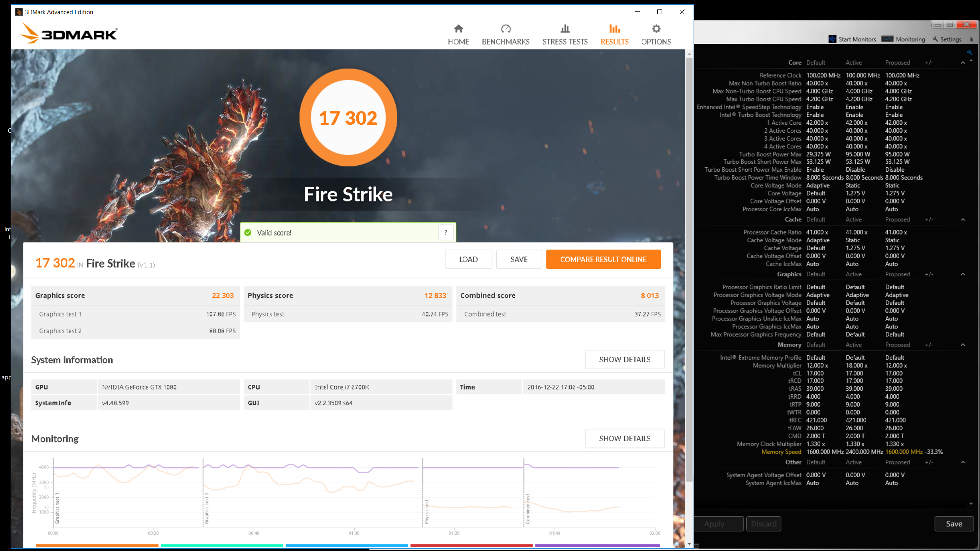Image resolution: width=980 pixels, height=551 pixels.
Task: Click Save in the tuning utility
Action: pyautogui.click(x=954, y=524)
